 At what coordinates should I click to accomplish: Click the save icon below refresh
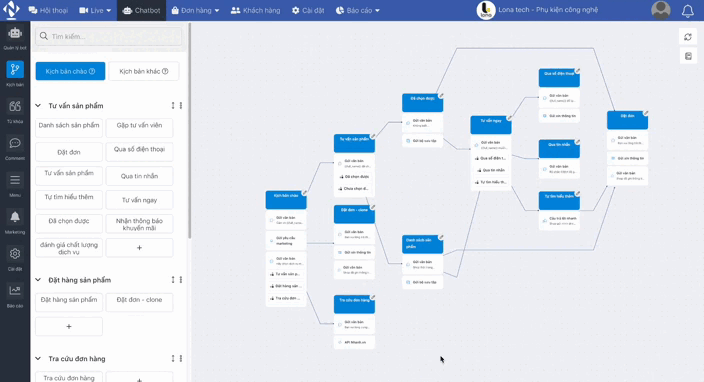688,56
